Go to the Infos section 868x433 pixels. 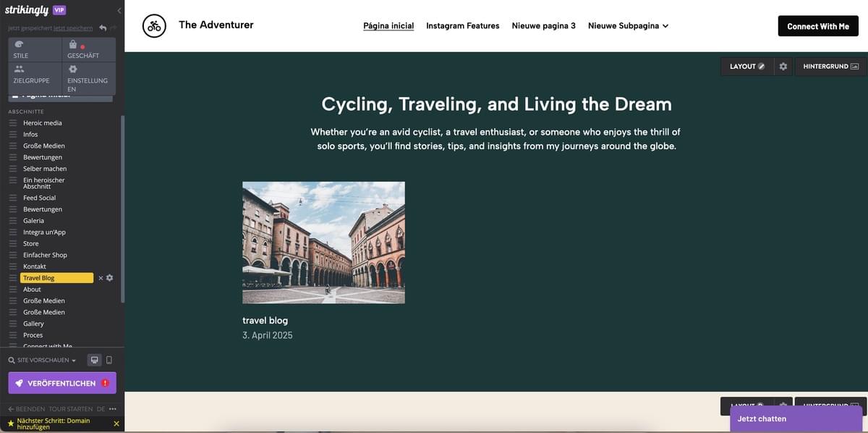click(30, 135)
